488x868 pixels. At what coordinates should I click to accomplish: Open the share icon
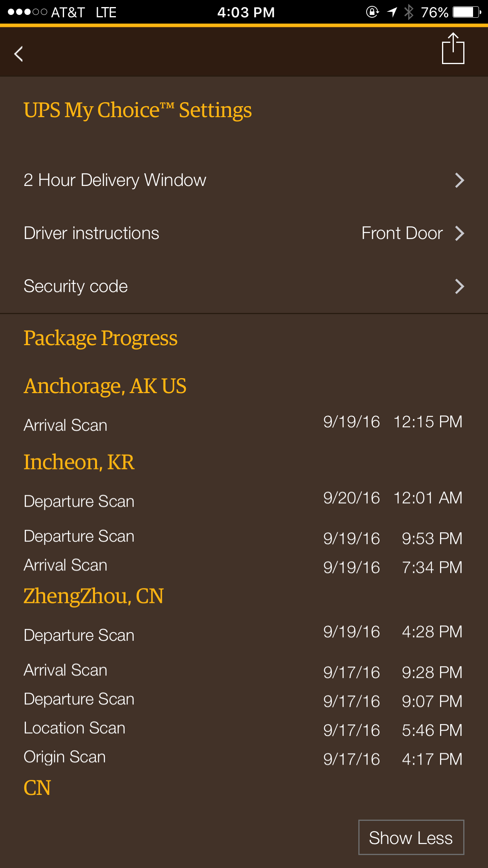click(x=453, y=48)
